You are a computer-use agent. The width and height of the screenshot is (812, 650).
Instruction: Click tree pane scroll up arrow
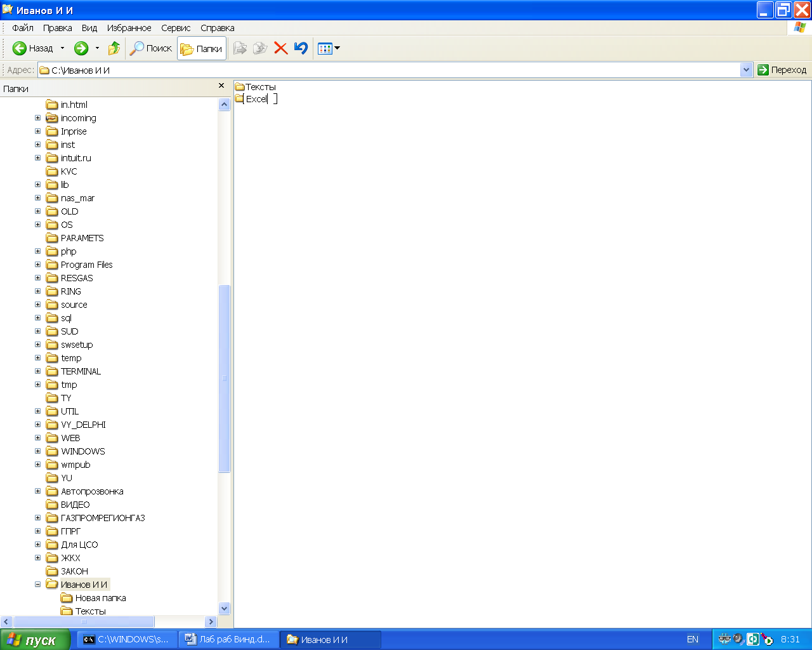pos(224,104)
